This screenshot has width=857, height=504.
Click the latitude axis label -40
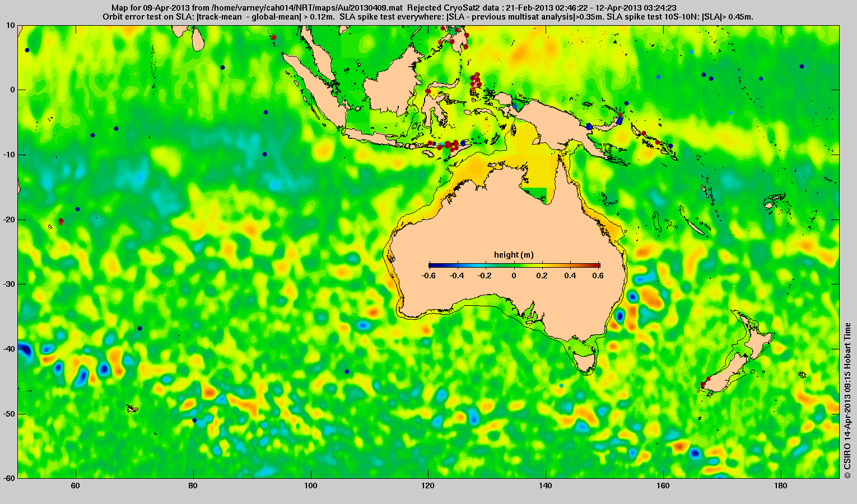click(9, 349)
